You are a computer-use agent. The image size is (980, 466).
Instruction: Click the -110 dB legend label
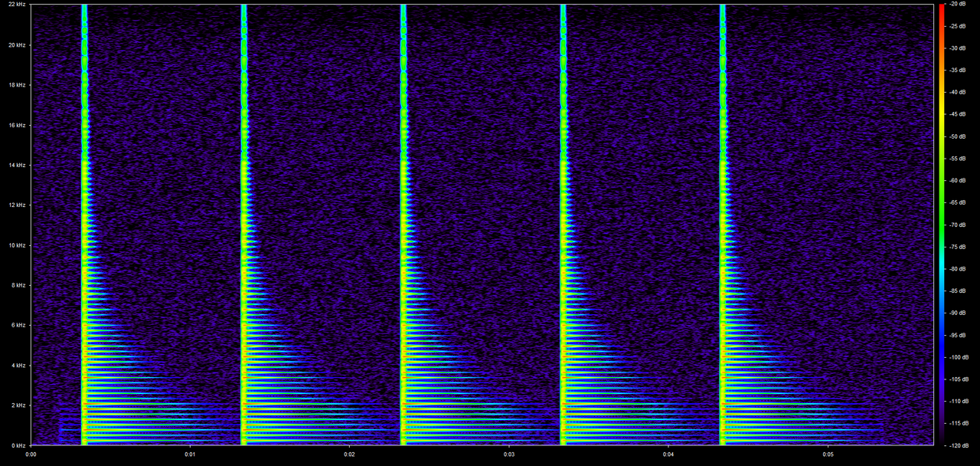tap(959, 401)
